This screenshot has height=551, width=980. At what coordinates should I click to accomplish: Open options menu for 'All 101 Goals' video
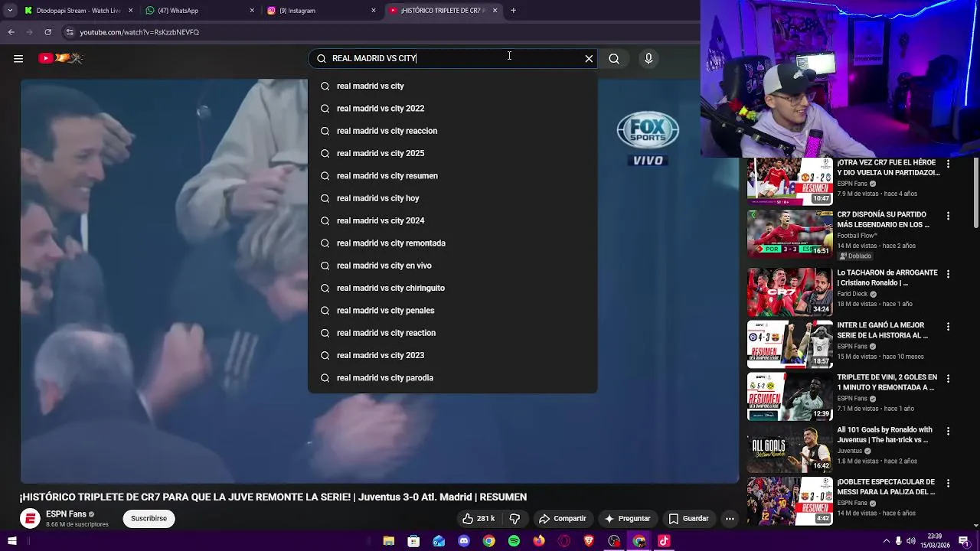pyautogui.click(x=948, y=432)
